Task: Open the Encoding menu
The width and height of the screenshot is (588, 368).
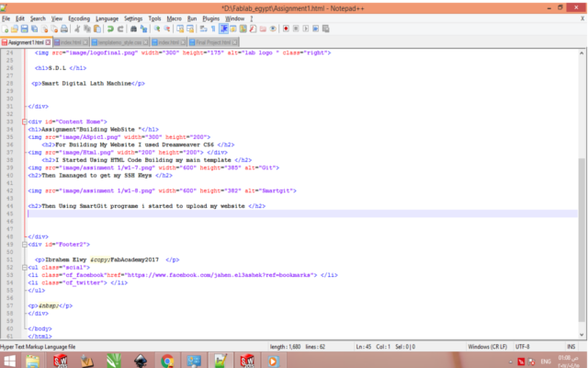Action: [79, 18]
